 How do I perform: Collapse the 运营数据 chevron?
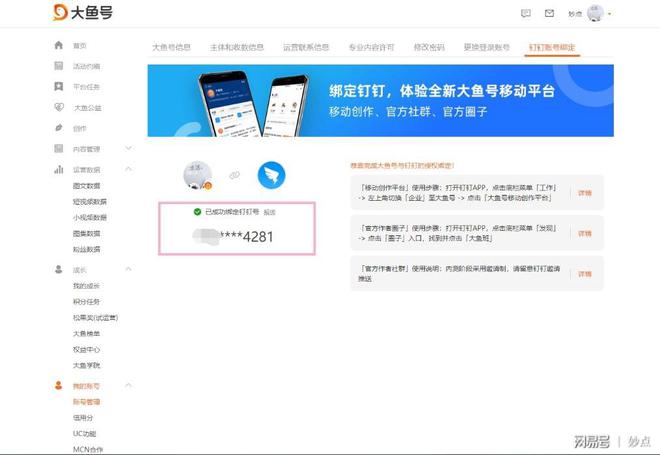pos(129,169)
